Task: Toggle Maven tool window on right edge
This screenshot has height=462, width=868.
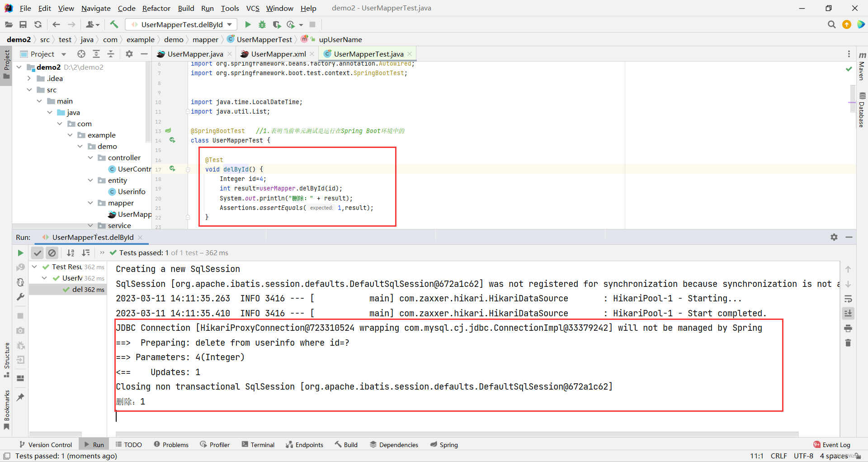Action: (x=862, y=66)
